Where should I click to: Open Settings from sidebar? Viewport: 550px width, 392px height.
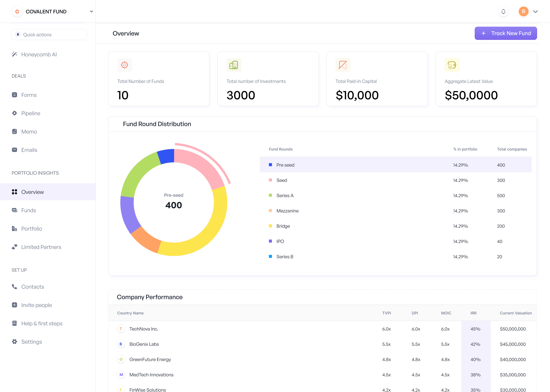tap(32, 342)
